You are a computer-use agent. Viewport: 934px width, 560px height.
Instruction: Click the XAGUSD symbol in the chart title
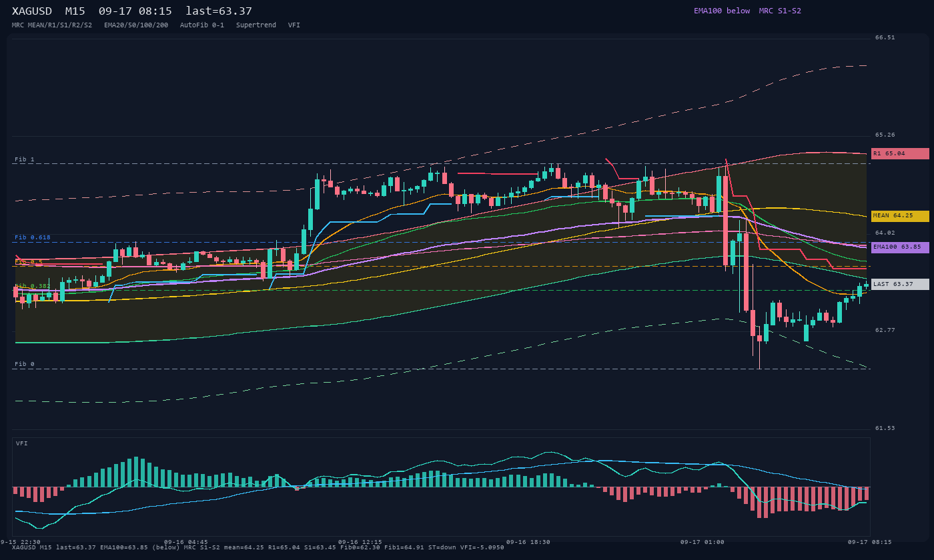[33, 11]
